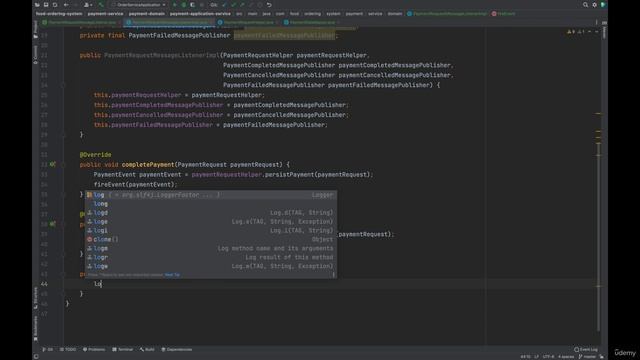640x360 pixels.
Task: Click the Git Update Project arrow icon
Action: pyautogui.click(x=224, y=5)
